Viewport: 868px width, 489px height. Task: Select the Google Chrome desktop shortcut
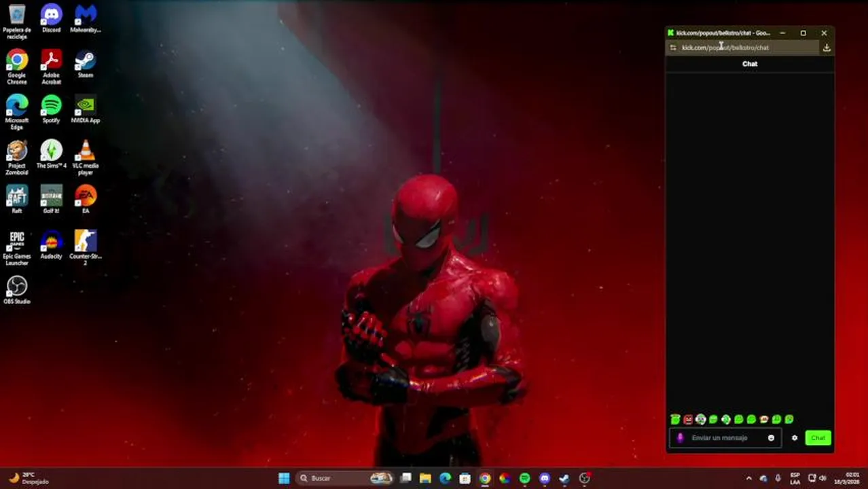point(17,67)
